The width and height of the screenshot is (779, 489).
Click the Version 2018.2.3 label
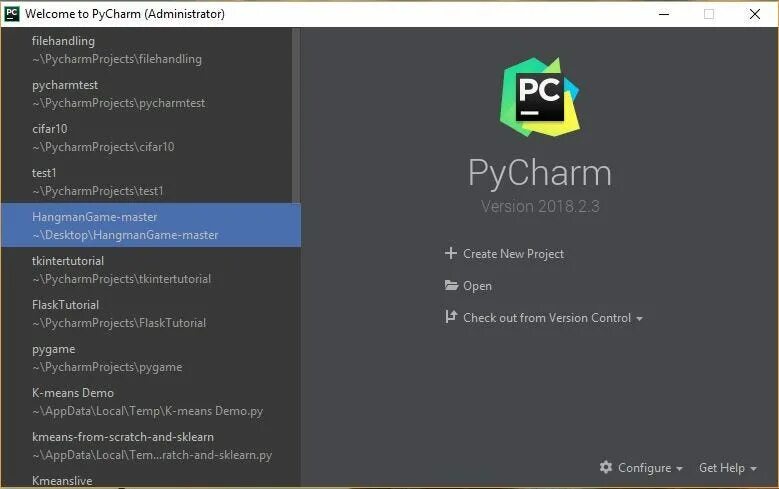click(x=540, y=206)
